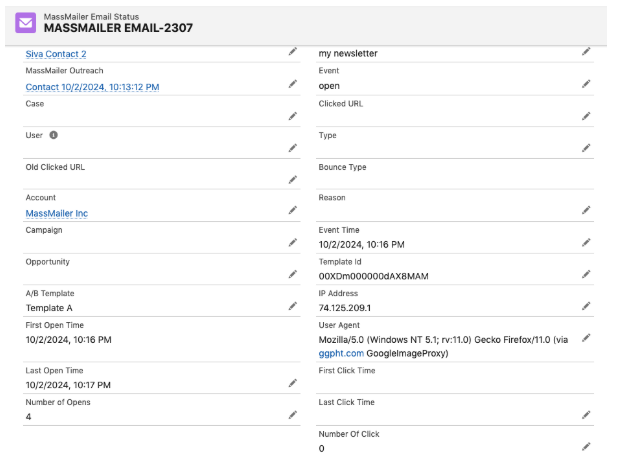Click edit pencil next to IP Address
The height and width of the screenshot is (461, 617).
click(x=586, y=306)
